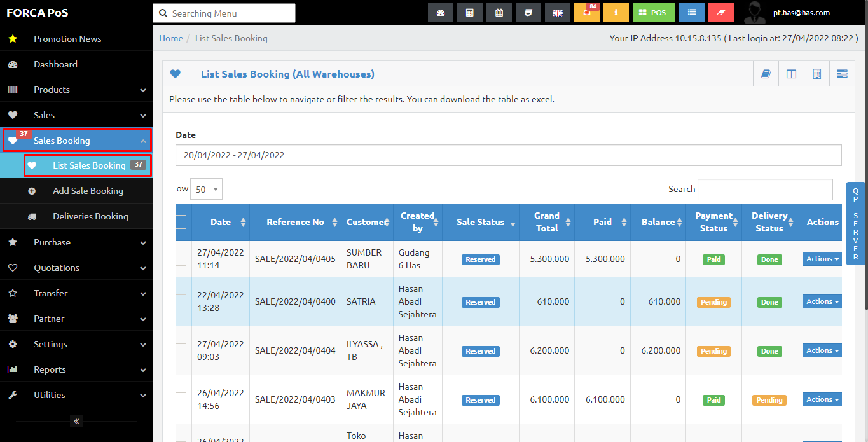Go to Home breadcrumb link
The height and width of the screenshot is (442, 868).
pos(171,38)
